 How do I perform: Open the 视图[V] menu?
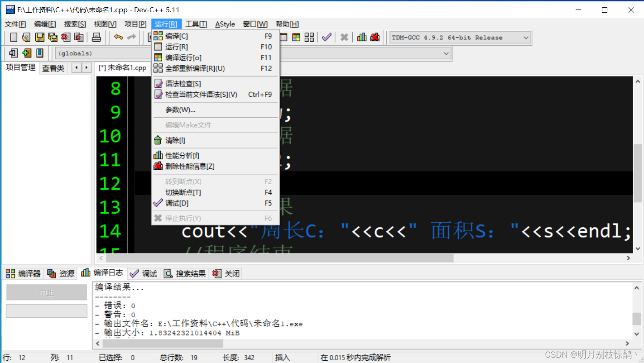click(105, 24)
